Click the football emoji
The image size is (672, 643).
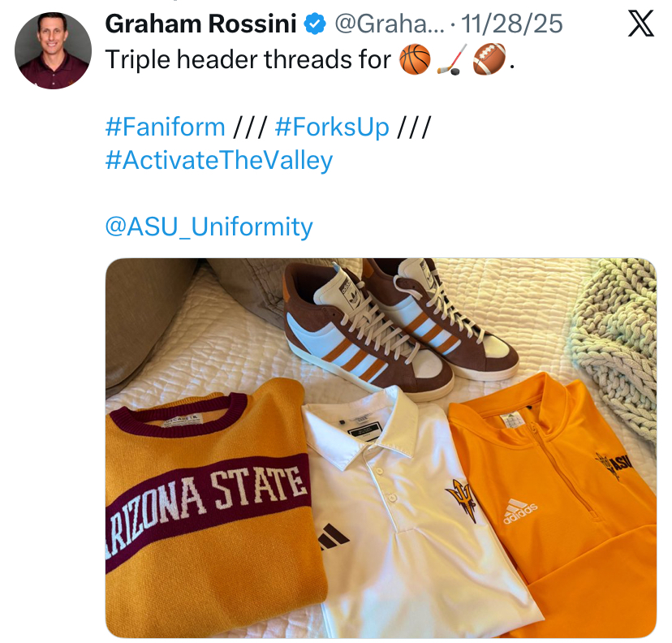click(x=489, y=60)
